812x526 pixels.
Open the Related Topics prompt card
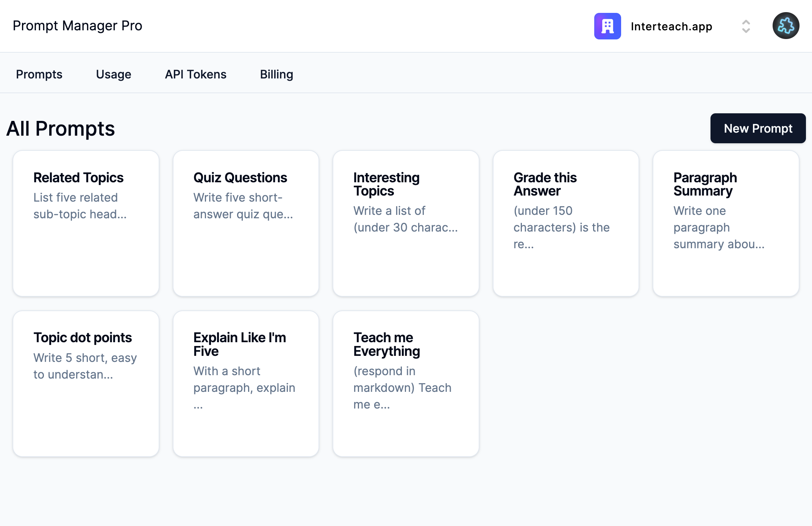86,224
